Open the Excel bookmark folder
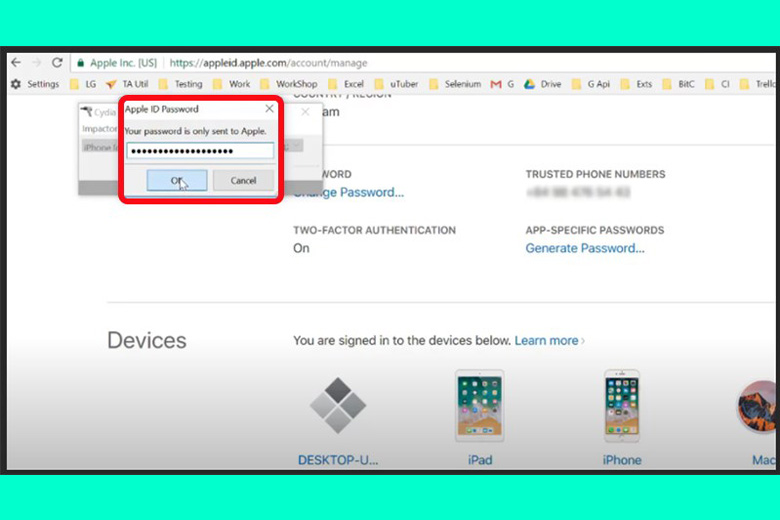The width and height of the screenshot is (780, 520). tap(346, 84)
